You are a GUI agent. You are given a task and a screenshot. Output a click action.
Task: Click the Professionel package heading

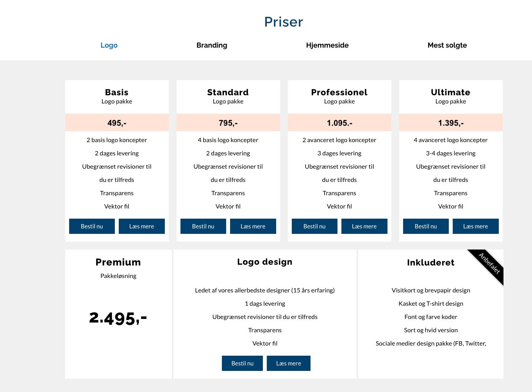pos(339,93)
